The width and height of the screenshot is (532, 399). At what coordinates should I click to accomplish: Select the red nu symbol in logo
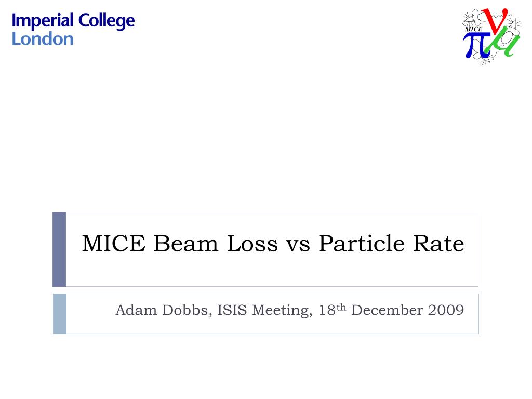pos(495,21)
